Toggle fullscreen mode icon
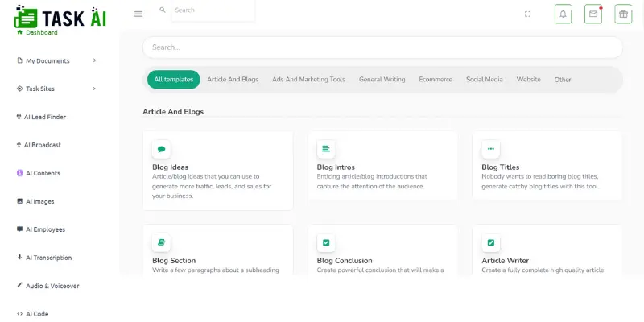The image size is (644, 322). (528, 14)
